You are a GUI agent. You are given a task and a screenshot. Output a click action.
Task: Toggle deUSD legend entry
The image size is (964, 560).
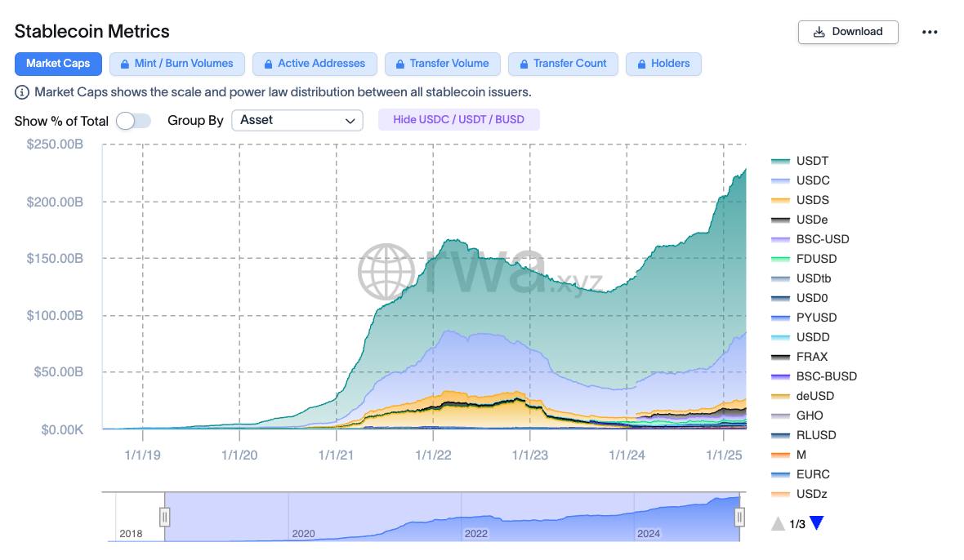point(803,396)
